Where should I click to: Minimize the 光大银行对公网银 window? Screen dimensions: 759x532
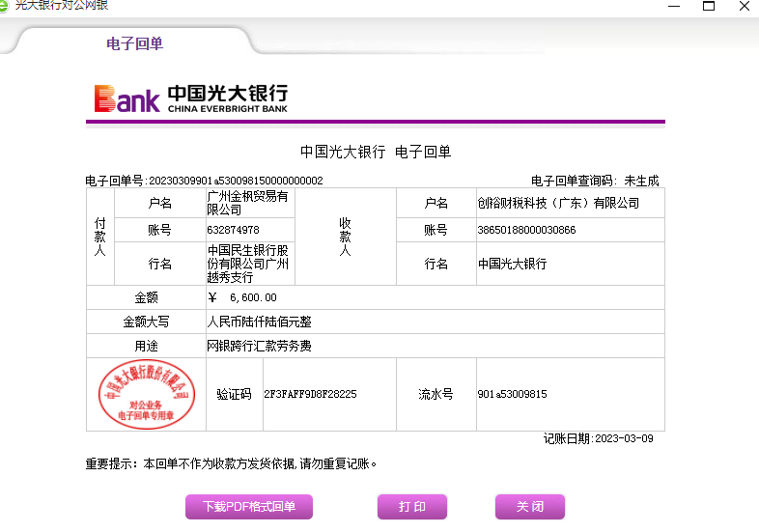[674, 6]
